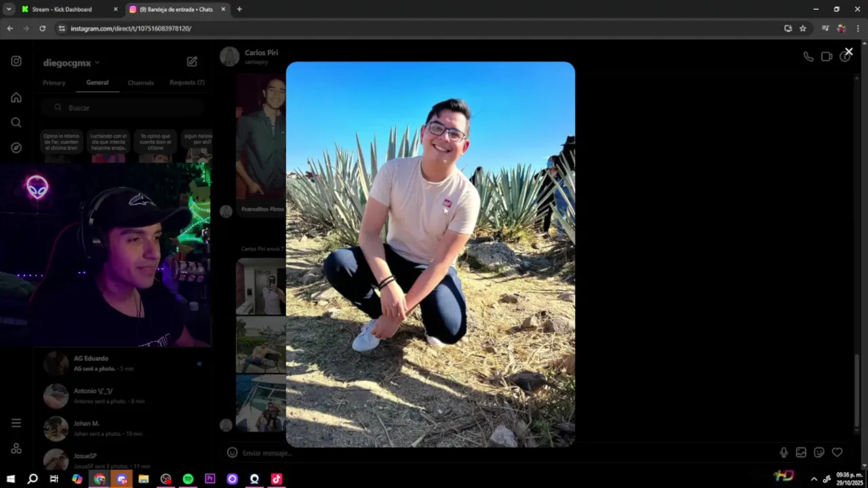Screen dimensions: 868x488
Task: Switch to the Channels tab
Action: tap(140, 83)
